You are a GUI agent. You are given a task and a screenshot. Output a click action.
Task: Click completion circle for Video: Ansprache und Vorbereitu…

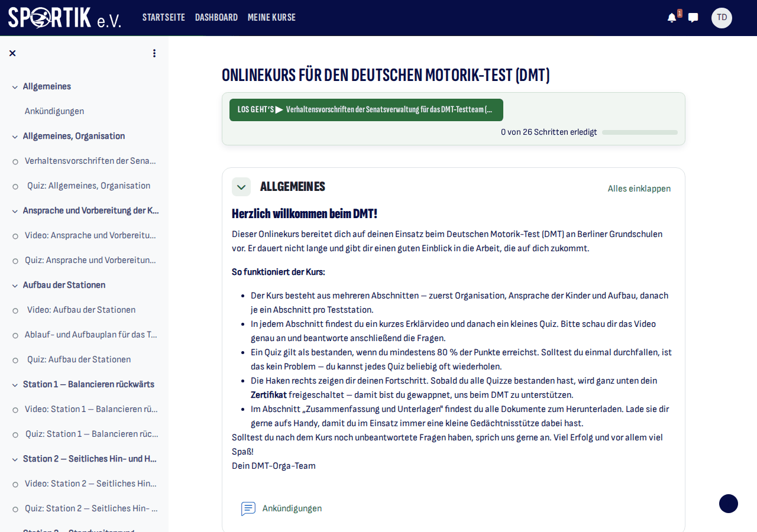pyautogui.click(x=15, y=236)
